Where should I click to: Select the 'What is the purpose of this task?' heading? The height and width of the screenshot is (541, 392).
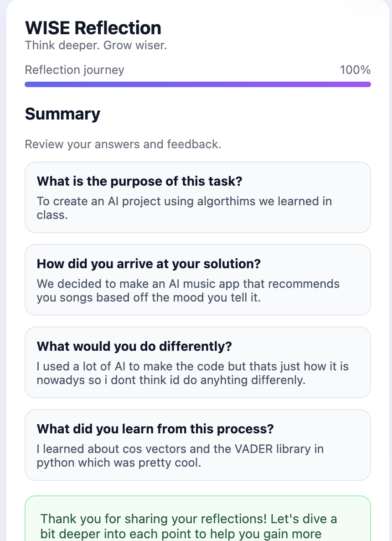[139, 181]
